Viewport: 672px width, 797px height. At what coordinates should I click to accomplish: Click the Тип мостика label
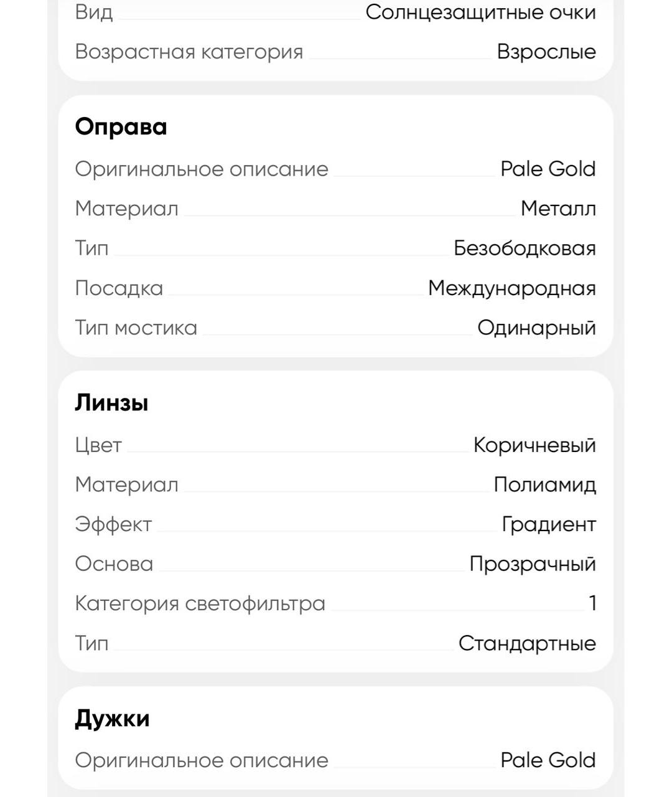click(136, 328)
